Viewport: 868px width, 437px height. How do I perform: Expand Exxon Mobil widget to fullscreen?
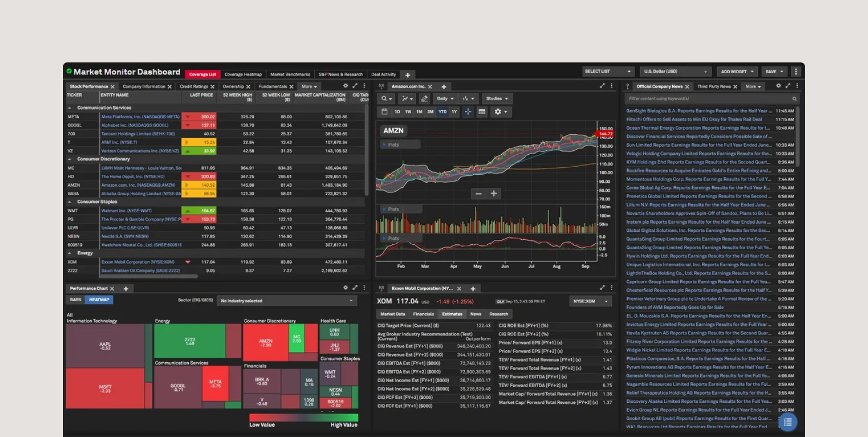click(x=602, y=288)
